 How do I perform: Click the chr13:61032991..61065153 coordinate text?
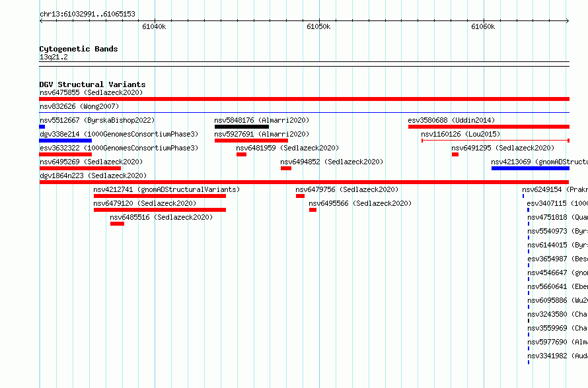pyautogui.click(x=87, y=14)
